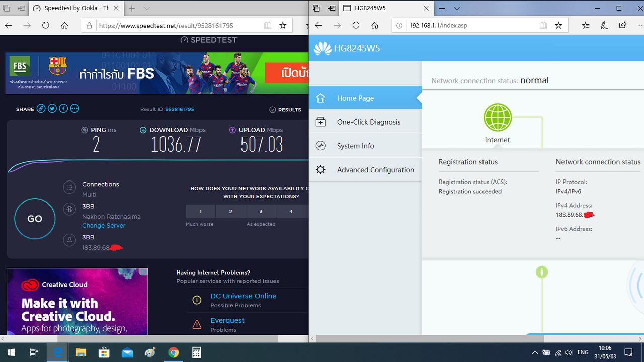Open Windows notification center
644x362 pixels.
(x=628, y=352)
